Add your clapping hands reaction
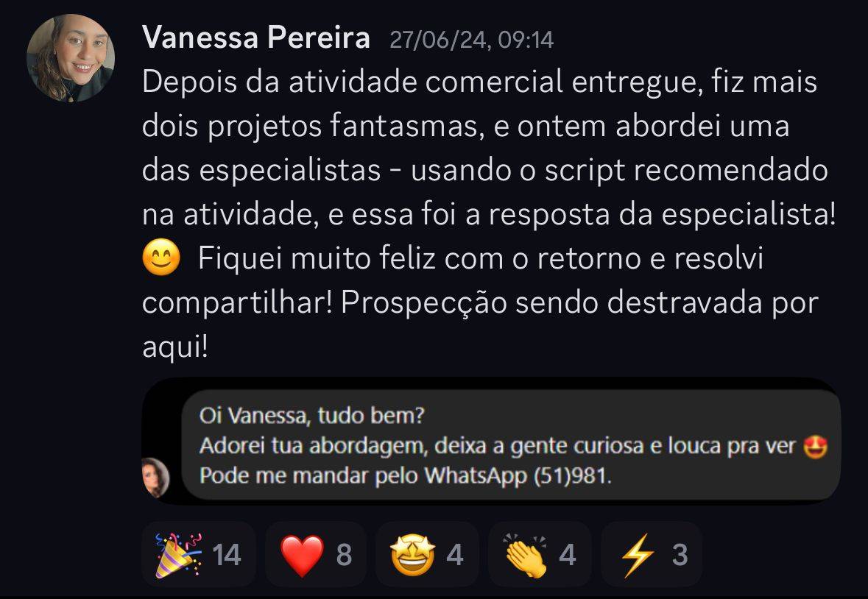Screen dimensions: 868x599 tap(540, 555)
